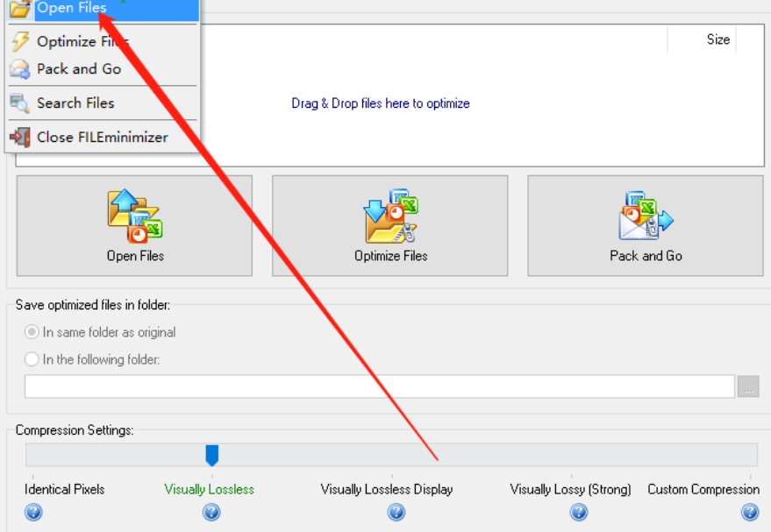Image resolution: width=771 pixels, height=532 pixels.
Task: Select Close FILEminimizer menu entry
Action: tap(103, 137)
